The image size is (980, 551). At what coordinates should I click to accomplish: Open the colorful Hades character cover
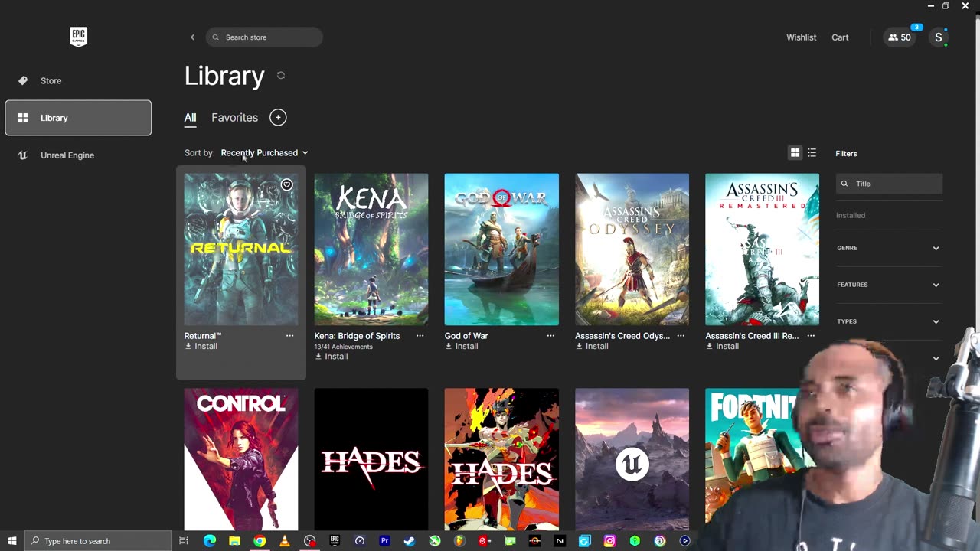(501, 459)
